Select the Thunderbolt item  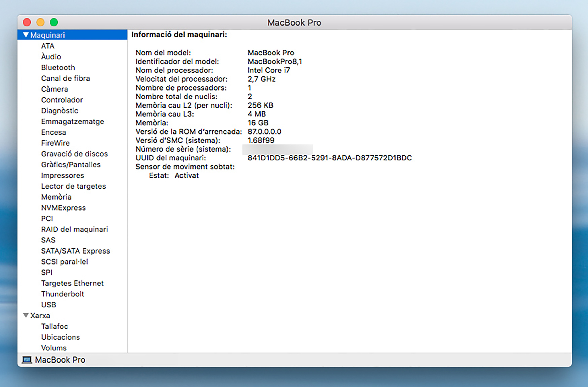tap(62, 294)
